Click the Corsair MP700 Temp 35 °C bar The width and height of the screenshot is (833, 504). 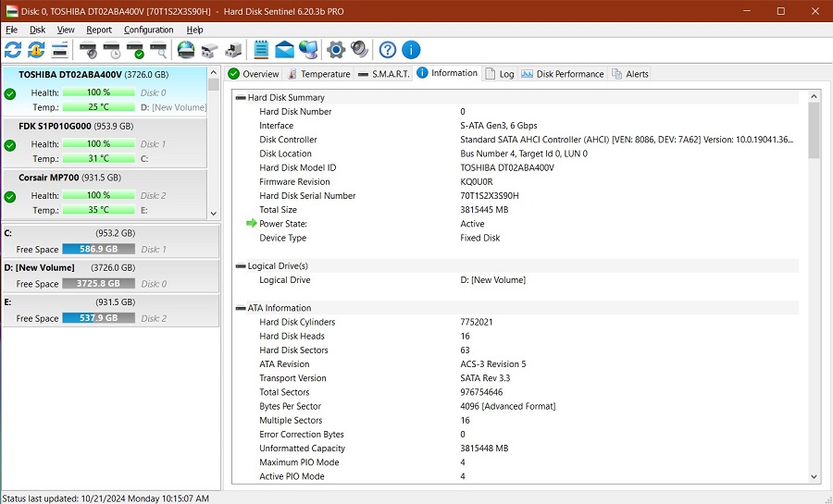(x=98, y=210)
